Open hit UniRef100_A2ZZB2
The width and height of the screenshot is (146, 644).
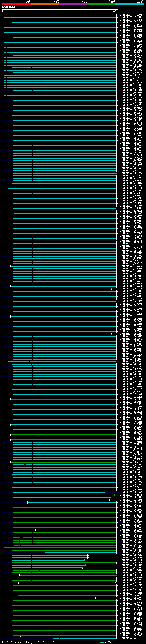131,17
